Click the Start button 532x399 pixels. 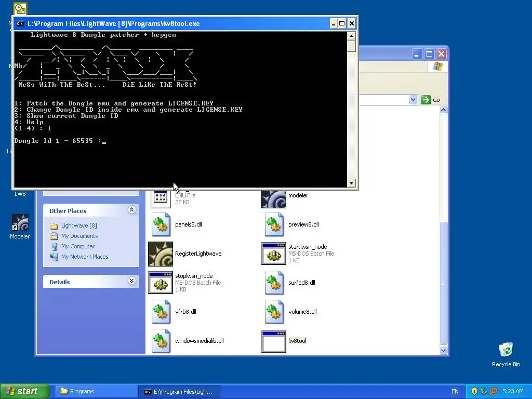pyautogui.click(x=24, y=391)
